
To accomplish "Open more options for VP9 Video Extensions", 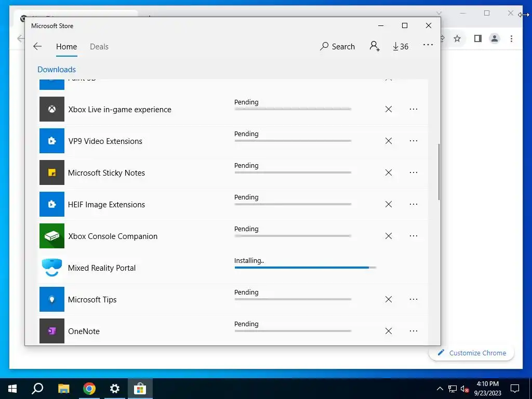I will pyautogui.click(x=413, y=141).
